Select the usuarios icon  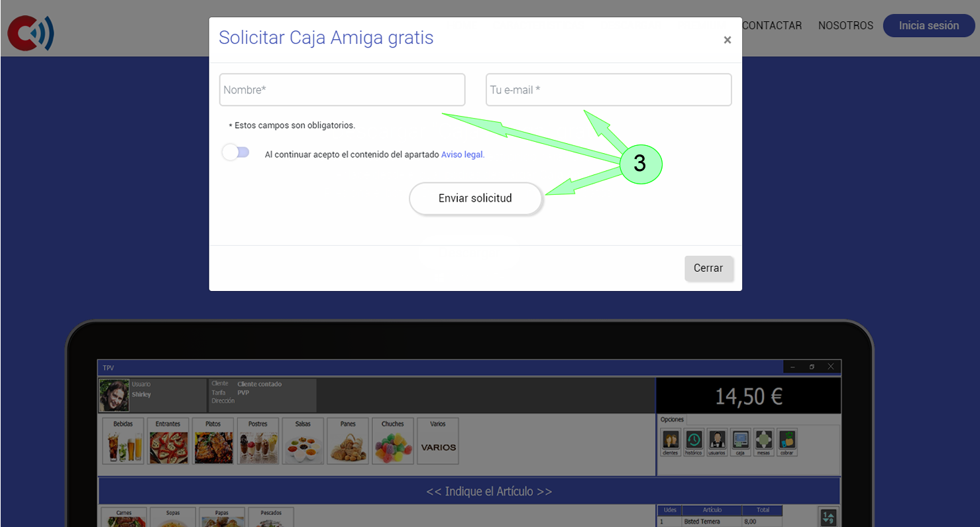[716, 441]
